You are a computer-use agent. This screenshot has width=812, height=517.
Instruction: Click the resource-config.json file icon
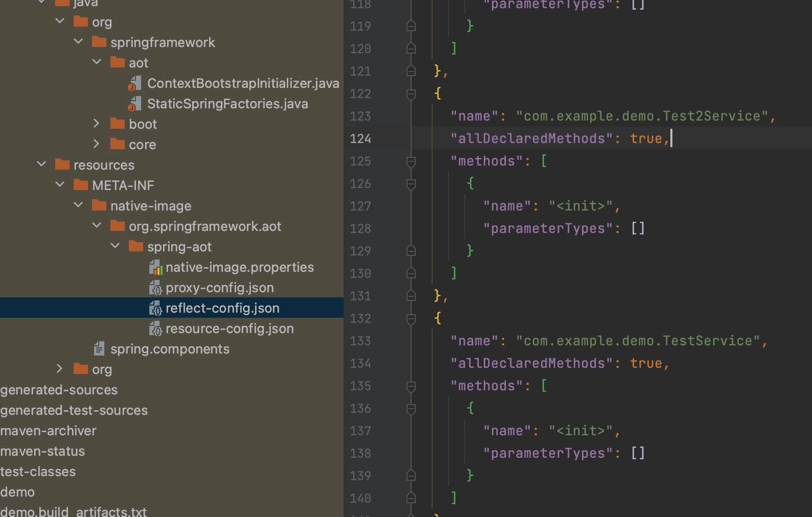155,328
